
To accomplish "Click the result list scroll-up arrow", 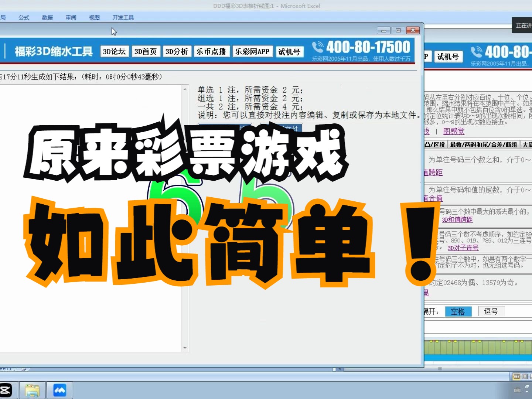I will tap(185, 89).
